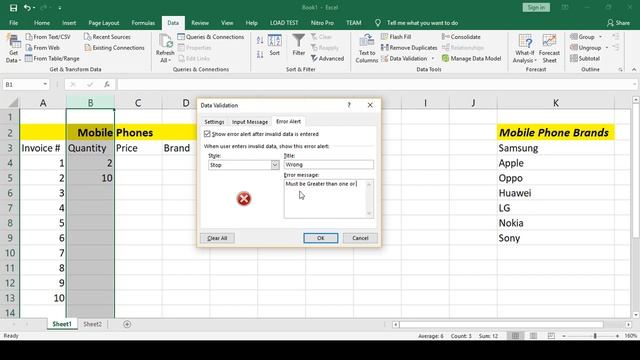
Task: Click the Sign in button
Action: pos(536,7)
